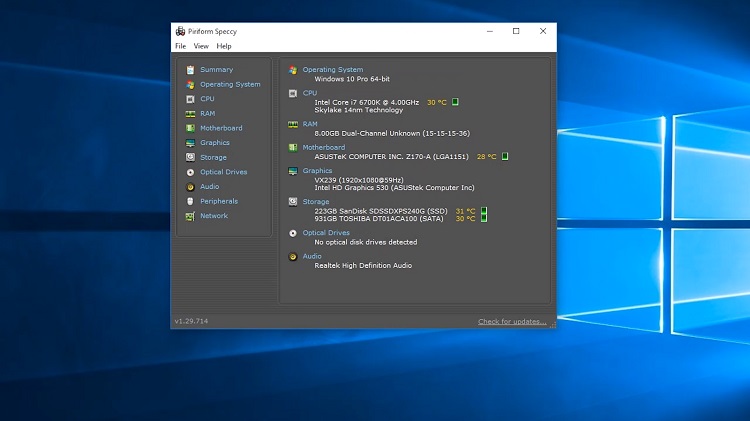Click the Optical Drives heading link in summary

click(x=326, y=233)
